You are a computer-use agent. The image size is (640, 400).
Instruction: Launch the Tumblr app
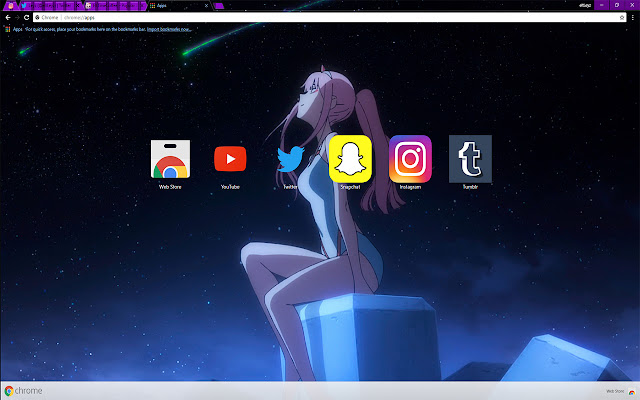coord(470,159)
